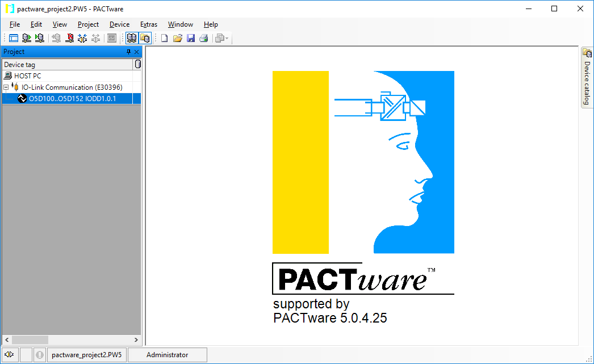This screenshot has width=594, height=364.
Task: Click the Device tag column header
Action: tap(68, 64)
